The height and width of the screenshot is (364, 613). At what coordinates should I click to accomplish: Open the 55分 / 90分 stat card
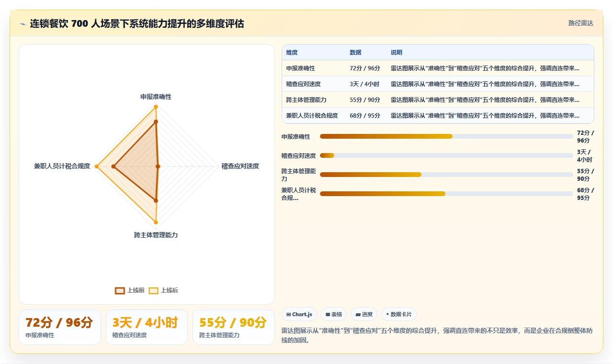pos(234,327)
